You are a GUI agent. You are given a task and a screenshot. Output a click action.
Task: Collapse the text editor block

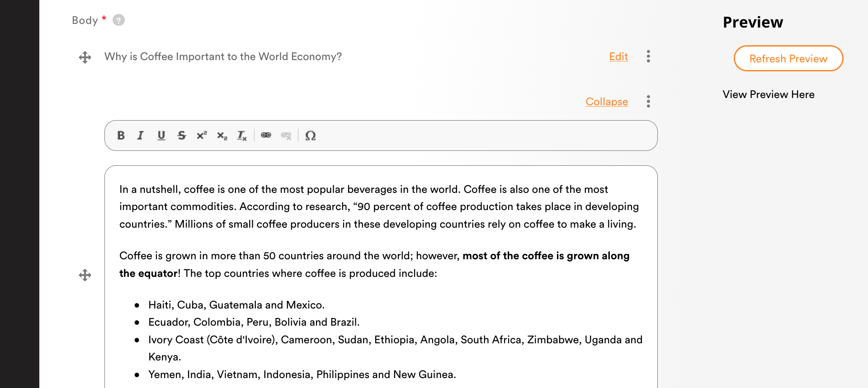(x=607, y=102)
